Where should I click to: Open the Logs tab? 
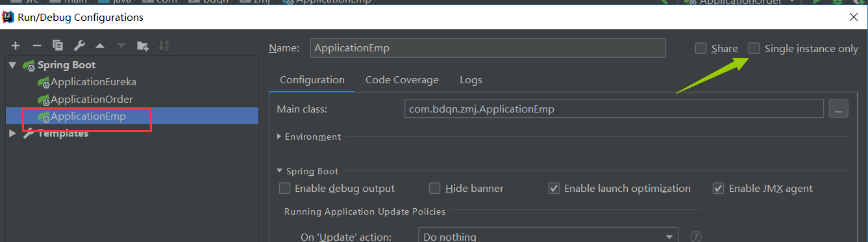[x=471, y=80]
